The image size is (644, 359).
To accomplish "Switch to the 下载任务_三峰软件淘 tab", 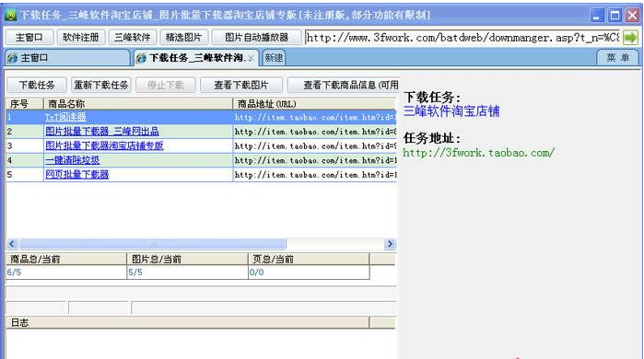I will coord(196,58).
